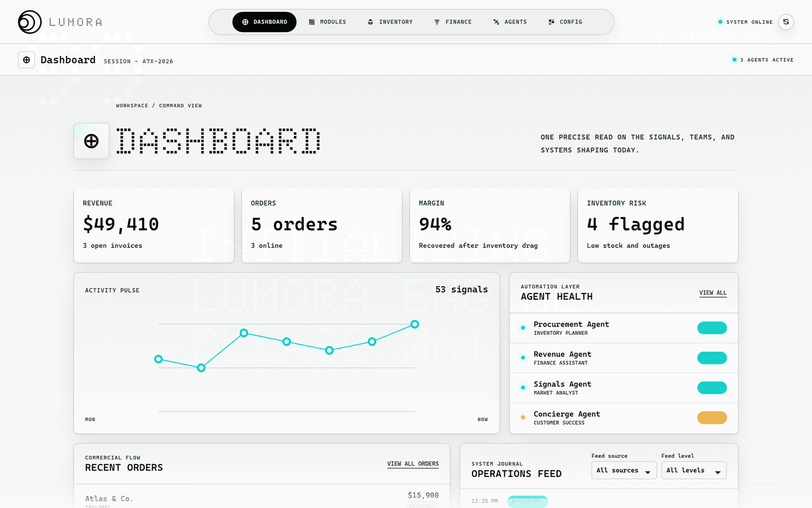Click the last data point above NOW

point(415,324)
